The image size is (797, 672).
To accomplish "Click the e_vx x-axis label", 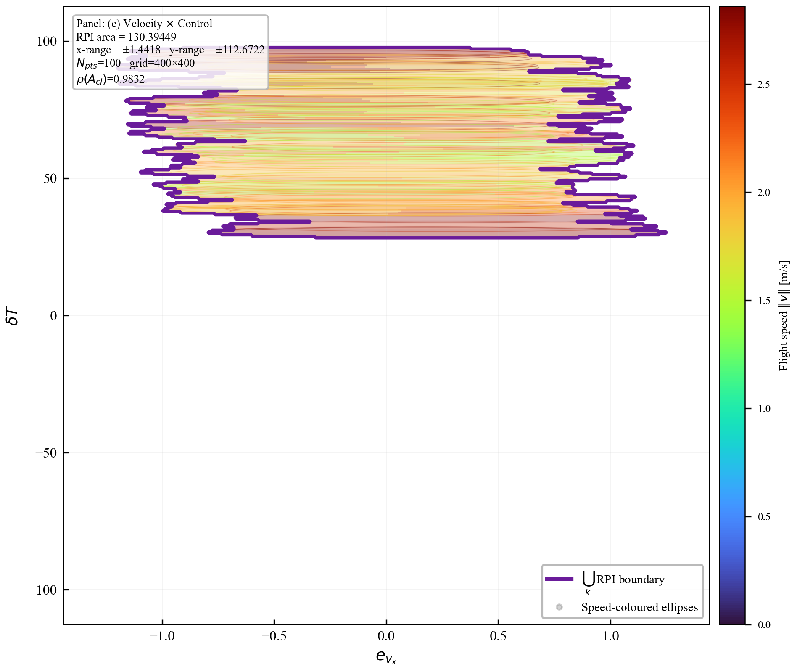I will tap(386, 657).
